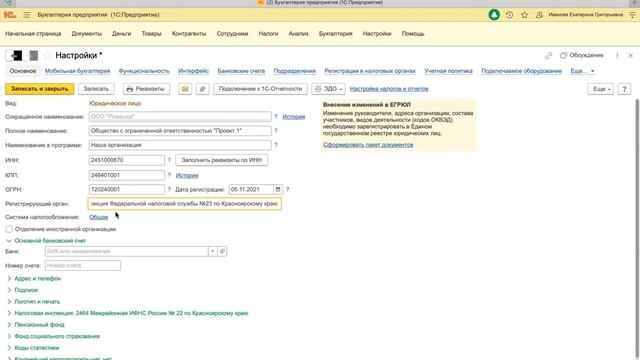Switch to the Банковские счета tab
The height and width of the screenshot is (360, 640).
pyautogui.click(x=241, y=71)
